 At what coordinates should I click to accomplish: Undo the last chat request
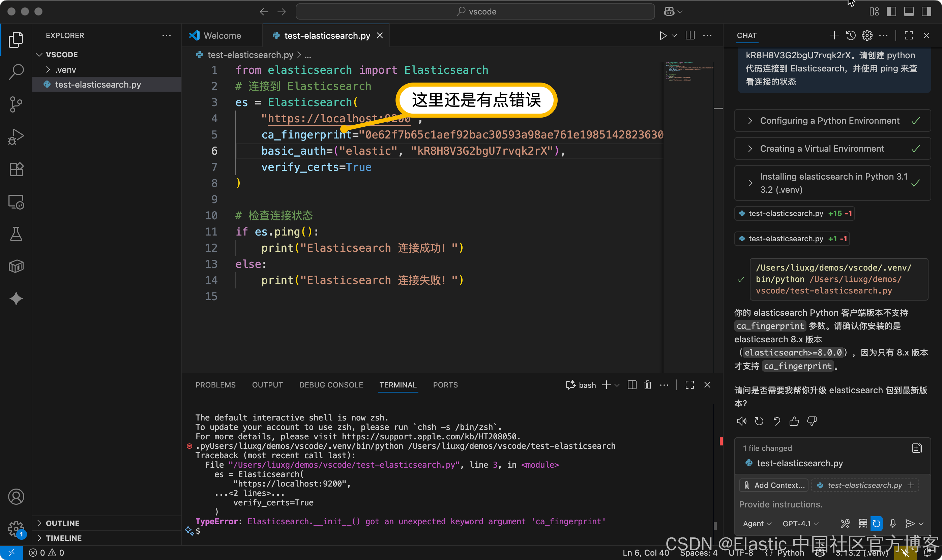(x=776, y=421)
